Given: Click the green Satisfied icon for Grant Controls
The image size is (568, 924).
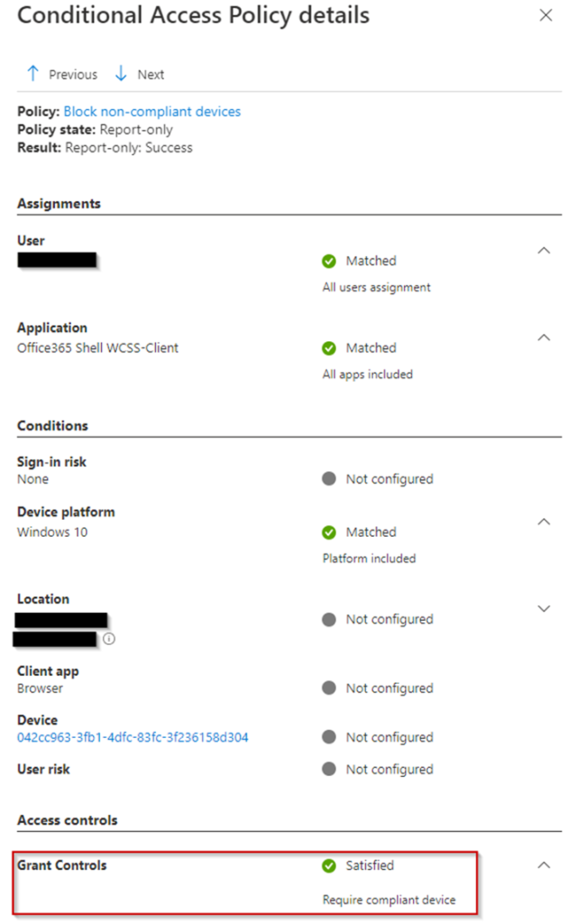Looking at the screenshot, I should coord(329,865).
